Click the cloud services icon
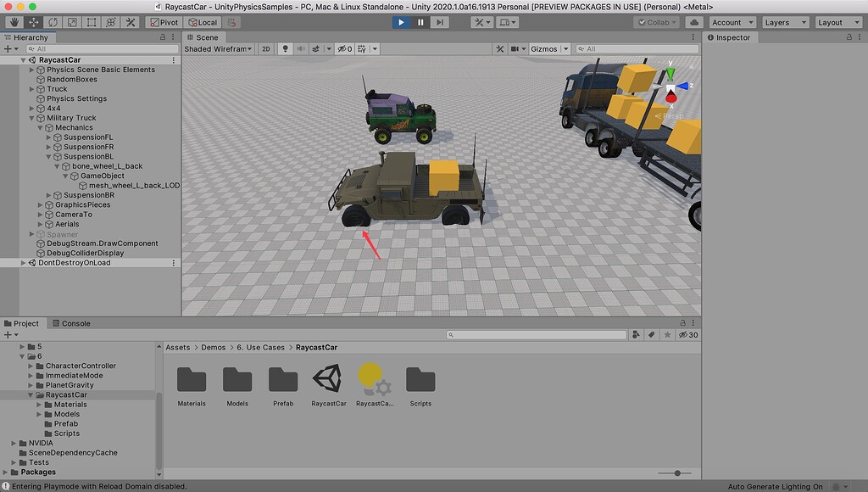 coord(693,22)
